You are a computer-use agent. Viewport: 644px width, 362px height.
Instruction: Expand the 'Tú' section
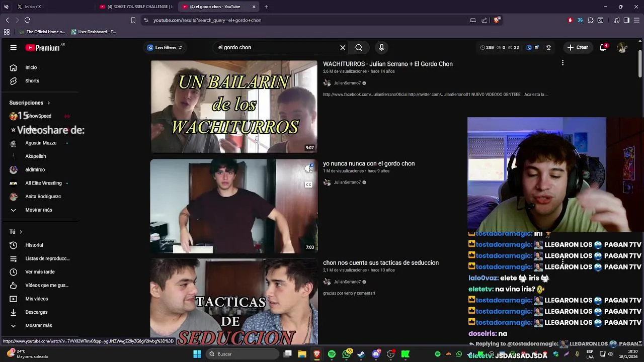click(x=16, y=232)
